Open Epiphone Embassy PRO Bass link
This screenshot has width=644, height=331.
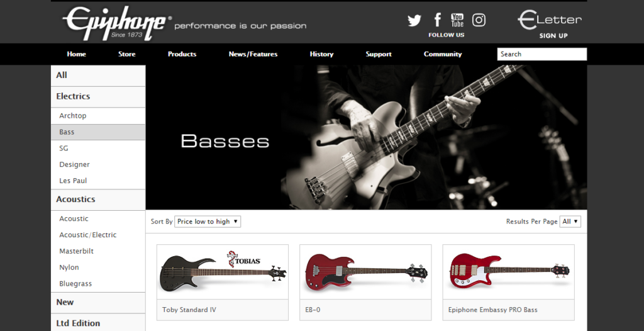492,310
